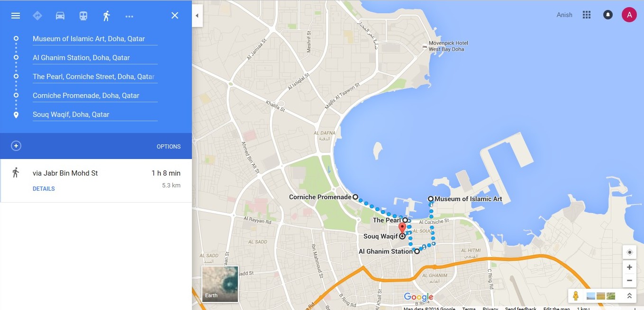Image resolution: width=644 pixels, height=310 pixels.
Task: Click the my location target button
Action: [629, 252]
